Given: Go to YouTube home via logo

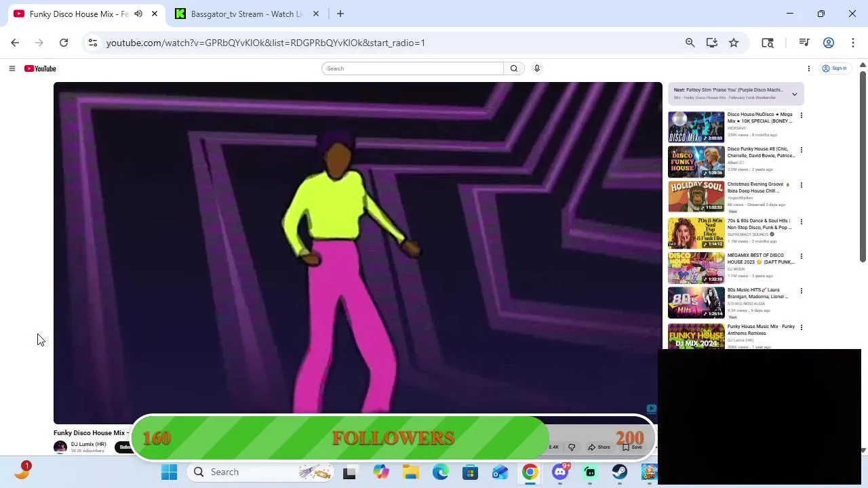Looking at the screenshot, I should pos(40,68).
